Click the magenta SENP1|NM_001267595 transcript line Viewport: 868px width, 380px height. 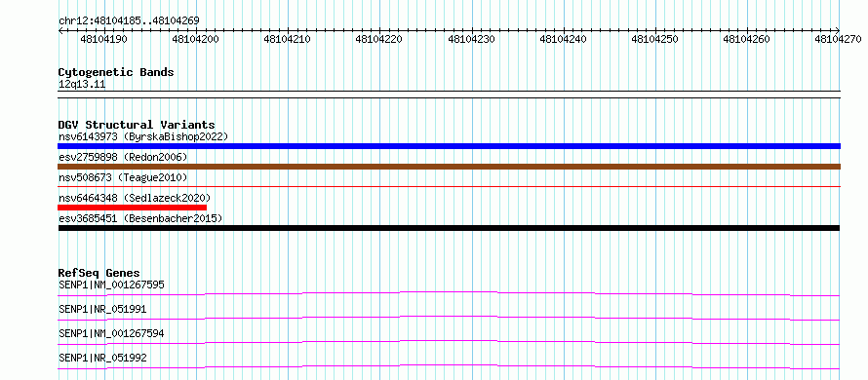pos(449,293)
